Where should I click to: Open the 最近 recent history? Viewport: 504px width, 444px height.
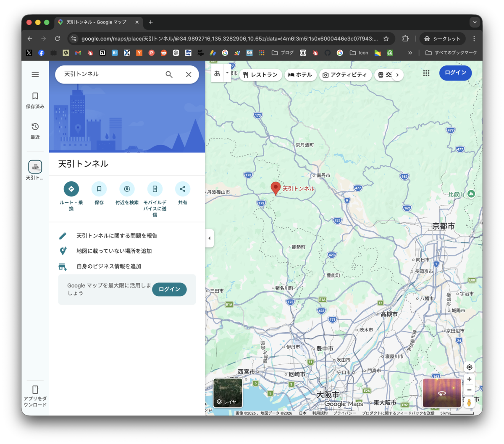(x=35, y=131)
